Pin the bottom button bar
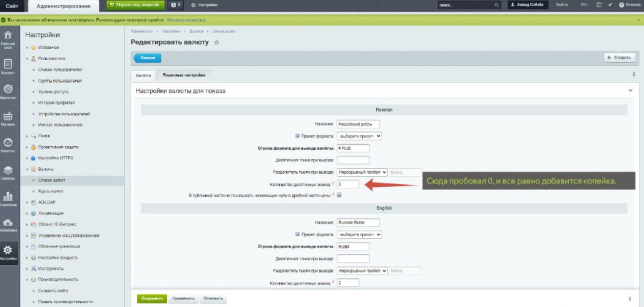Screen dimensions: 644x307 [630, 299]
